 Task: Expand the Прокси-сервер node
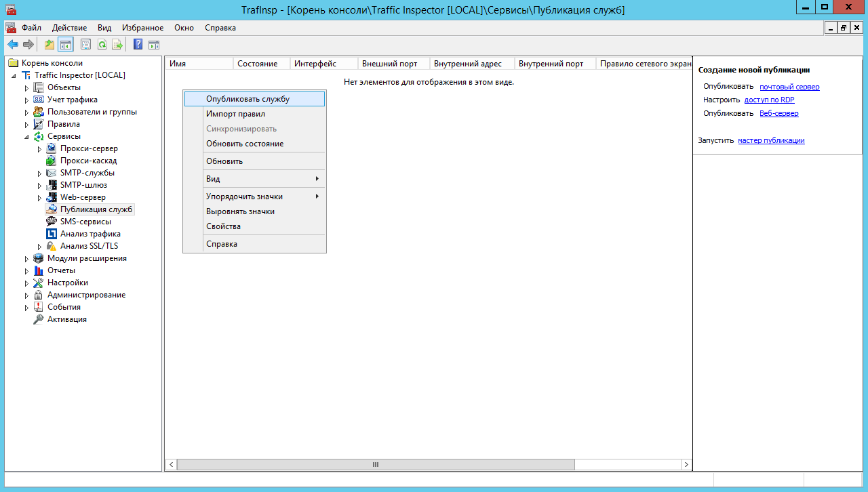40,148
